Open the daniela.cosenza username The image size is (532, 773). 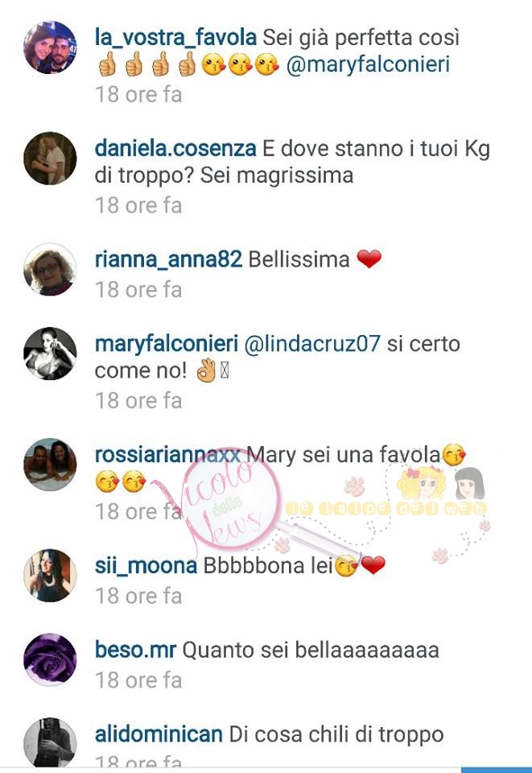coord(175,148)
